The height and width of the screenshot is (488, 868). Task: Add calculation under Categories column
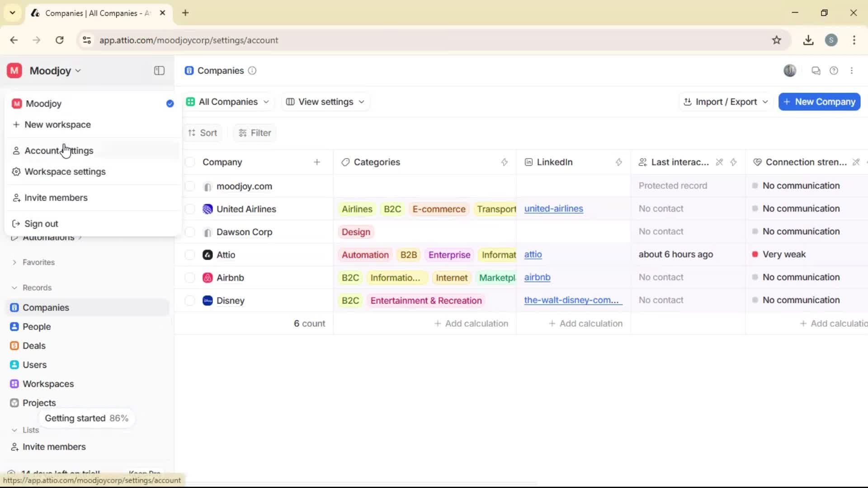click(x=471, y=324)
